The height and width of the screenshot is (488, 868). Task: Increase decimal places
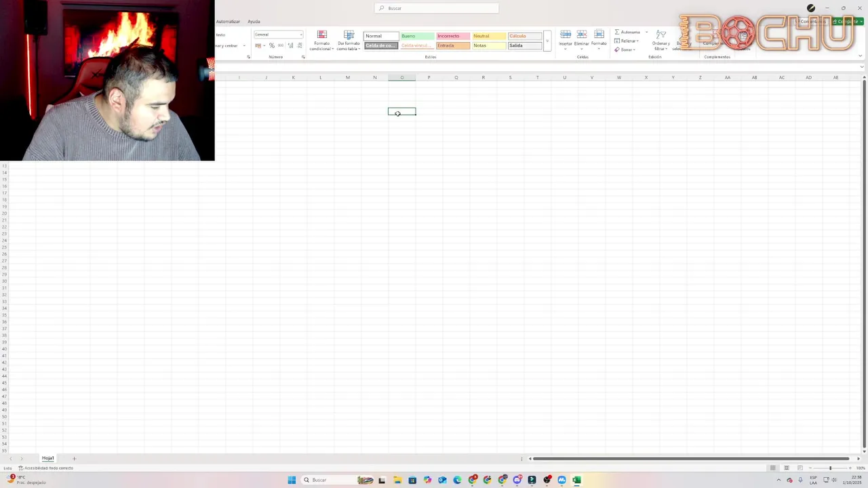pos(290,45)
